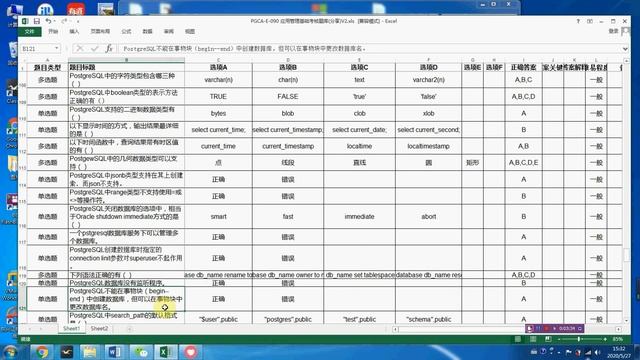Stop the recording with red button
Screen dimensions: 640x360
547,328
